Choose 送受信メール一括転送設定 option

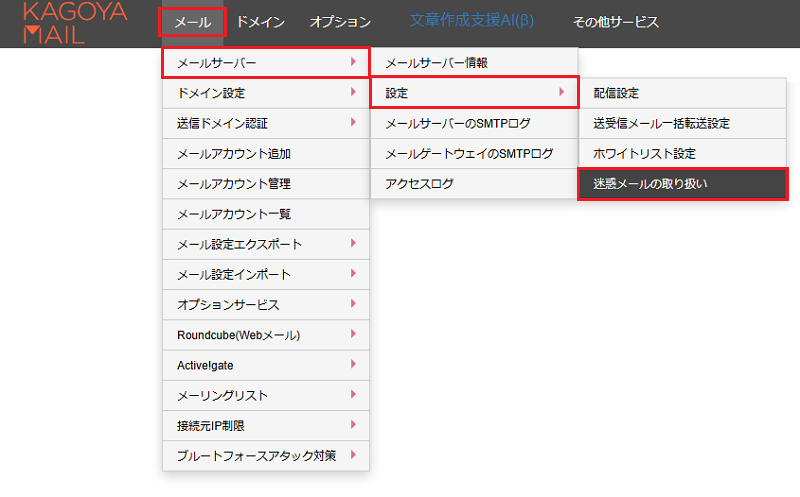683,123
